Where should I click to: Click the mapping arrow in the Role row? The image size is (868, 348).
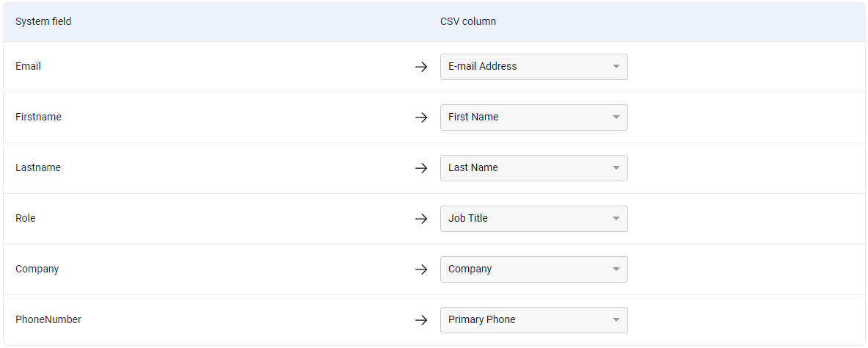pos(421,219)
